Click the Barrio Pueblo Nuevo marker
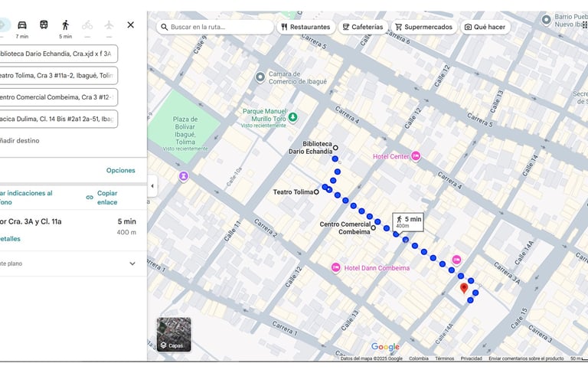The width and height of the screenshot is (588, 373). coord(547,19)
